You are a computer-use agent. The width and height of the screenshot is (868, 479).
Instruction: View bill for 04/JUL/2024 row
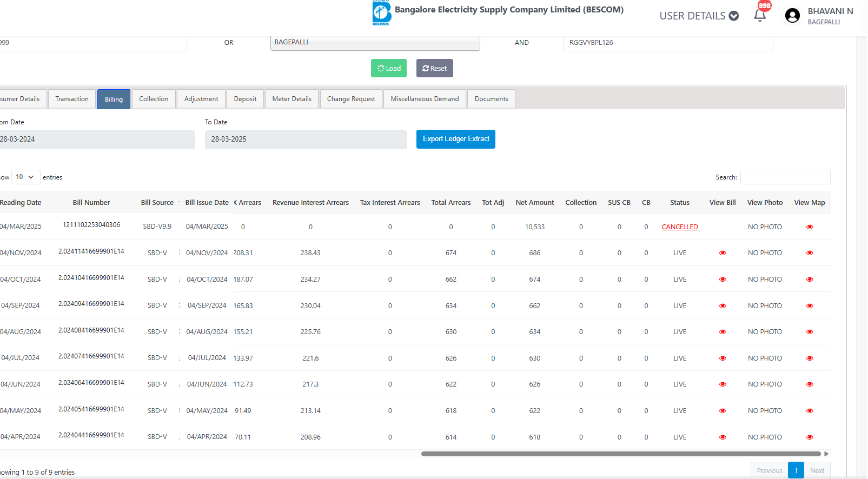(723, 358)
